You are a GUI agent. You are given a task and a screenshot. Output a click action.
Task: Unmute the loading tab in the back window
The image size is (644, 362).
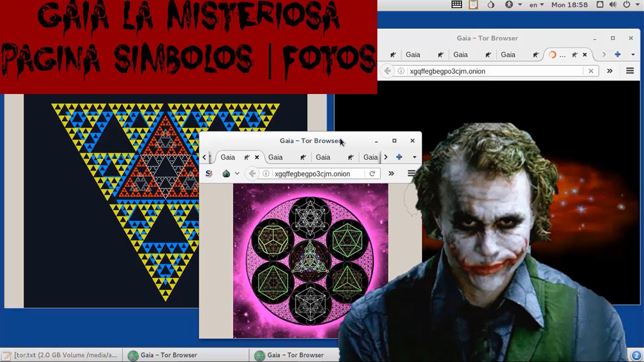(575, 54)
